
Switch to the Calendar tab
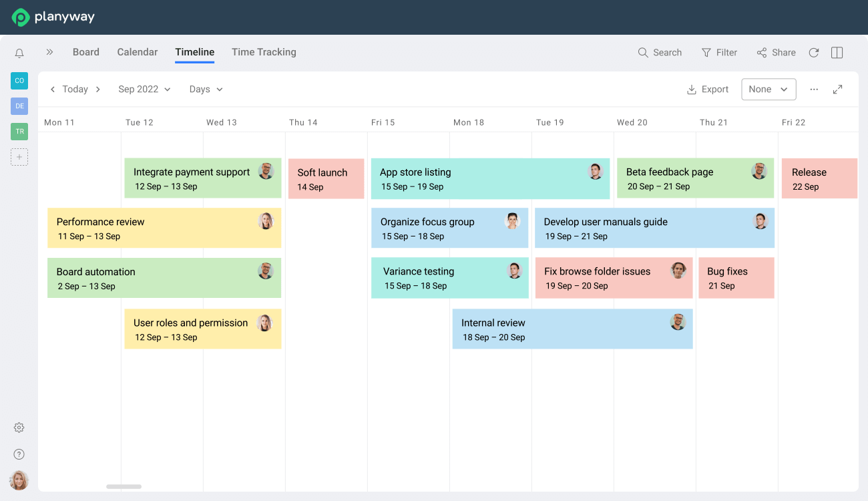(138, 52)
